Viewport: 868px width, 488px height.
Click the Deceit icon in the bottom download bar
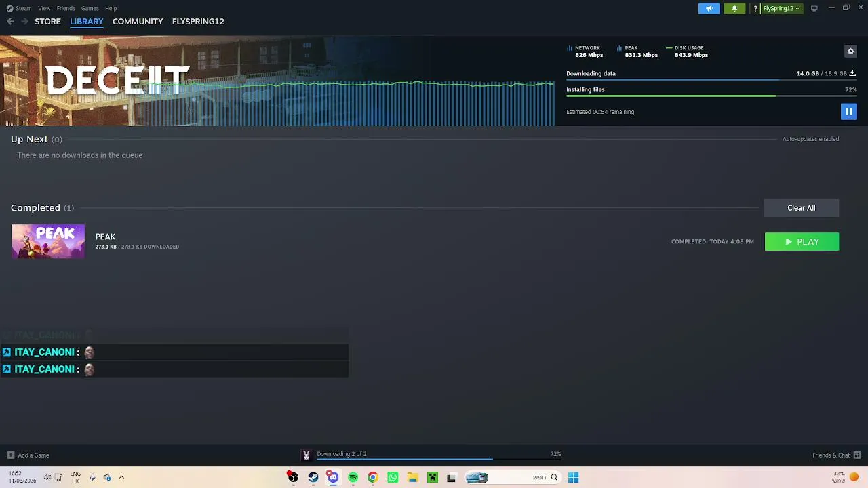tap(306, 455)
